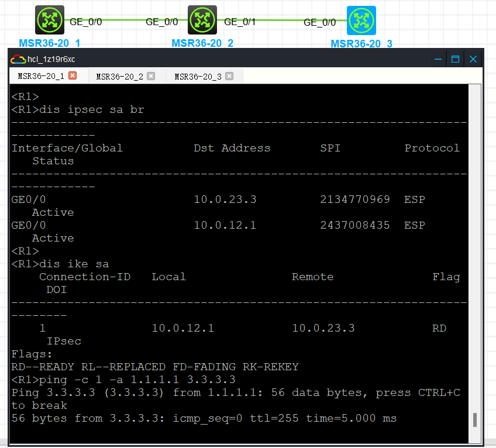Click GE0/0 interface in the 10.0.12.1 row
The image size is (496, 448).
coord(29,225)
